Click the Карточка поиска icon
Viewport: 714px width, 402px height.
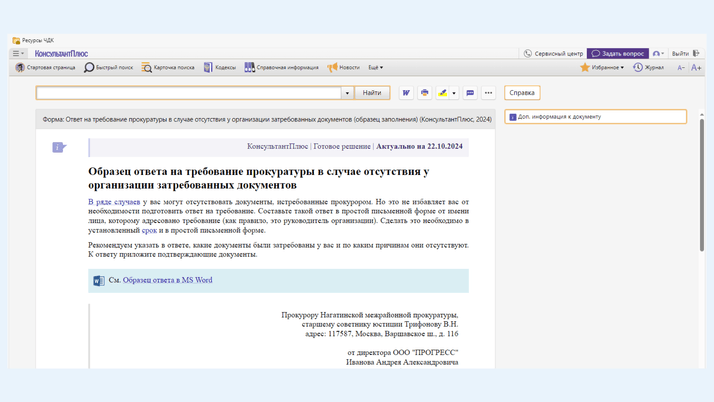(x=146, y=67)
